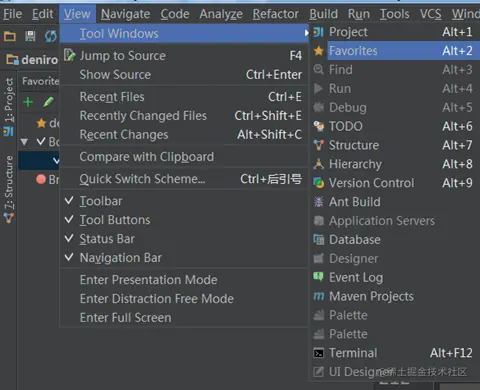Open the Run menu in menu bar
Screen dimensions: 480x390
(x=359, y=14)
